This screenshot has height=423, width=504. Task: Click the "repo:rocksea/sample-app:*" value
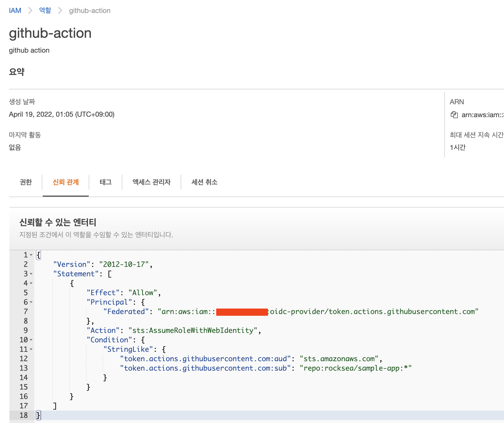[x=355, y=368]
